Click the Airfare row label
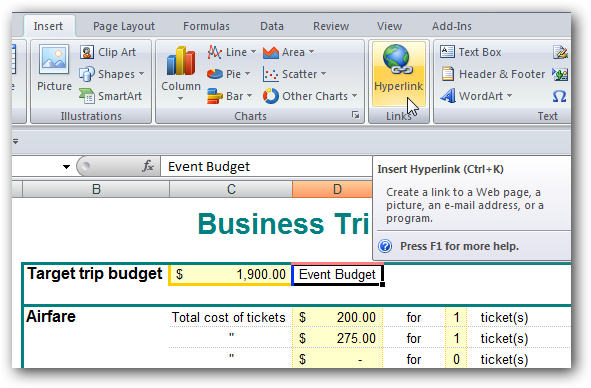 (x=51, y=316)
